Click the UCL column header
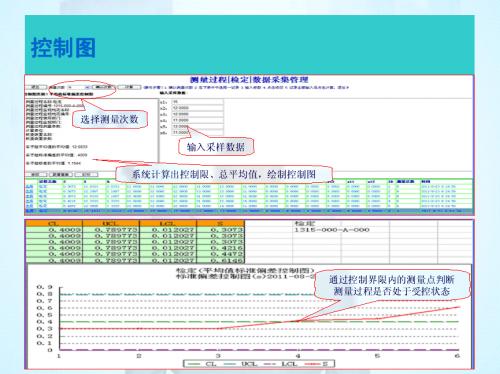Screen dimensions: 500x374 (x=111, y=223)
